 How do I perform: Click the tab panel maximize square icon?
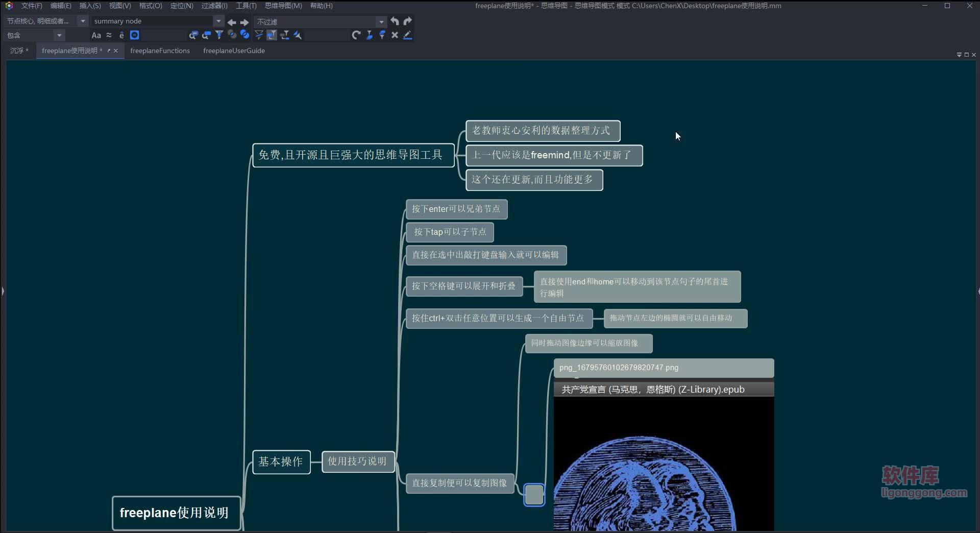click(x=966, y=55)
